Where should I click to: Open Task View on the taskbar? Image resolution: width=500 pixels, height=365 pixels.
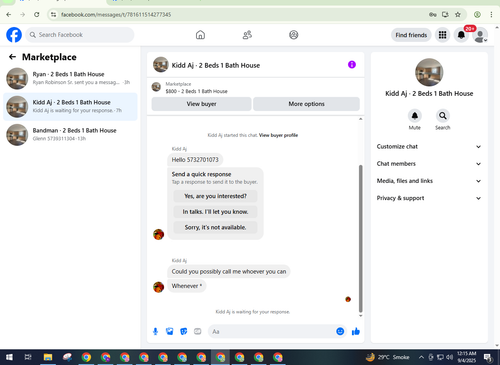[x=28, y=357]
